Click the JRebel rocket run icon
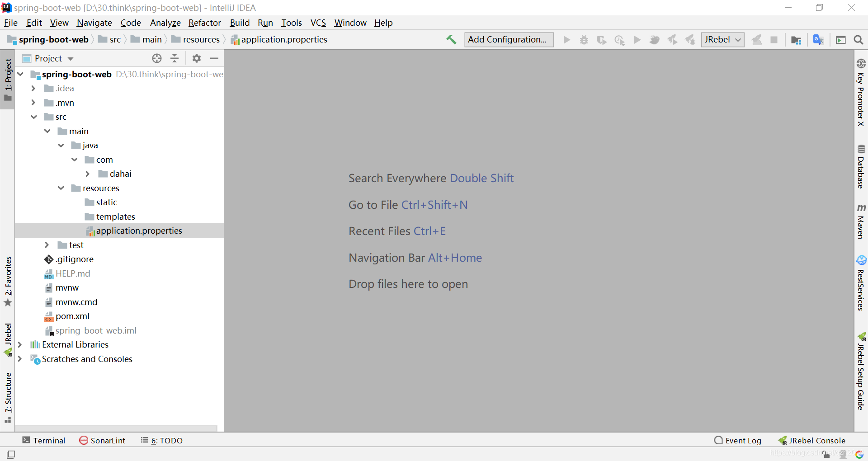Screen dimensions: 868x461 672,40
